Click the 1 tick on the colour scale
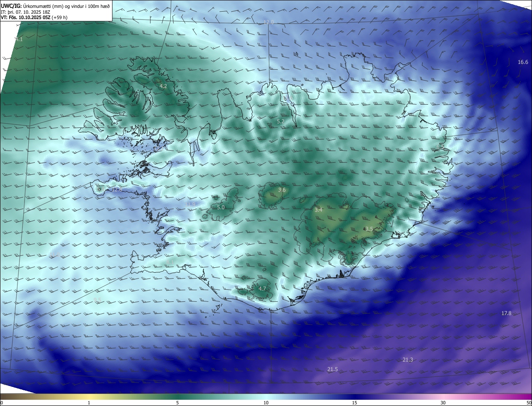The width and height of the screenshot is (532, 406). [89, 403]
